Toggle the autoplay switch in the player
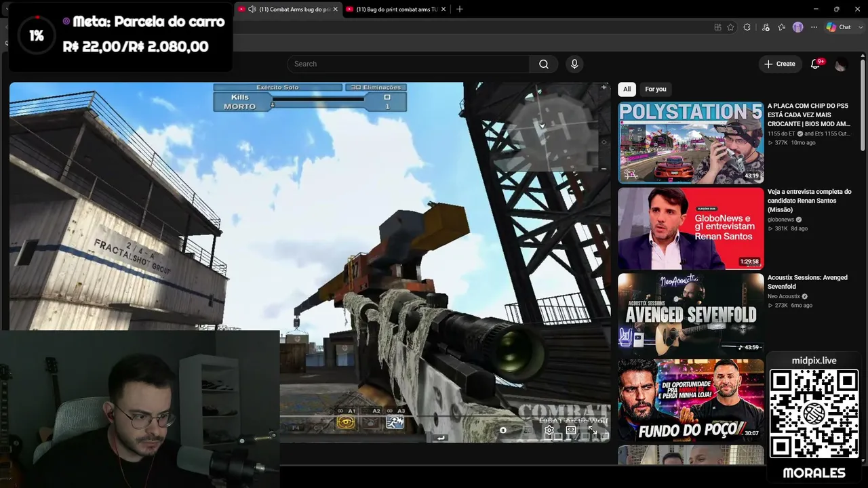This screenshot has width=868, height=488. coord(504,430)
